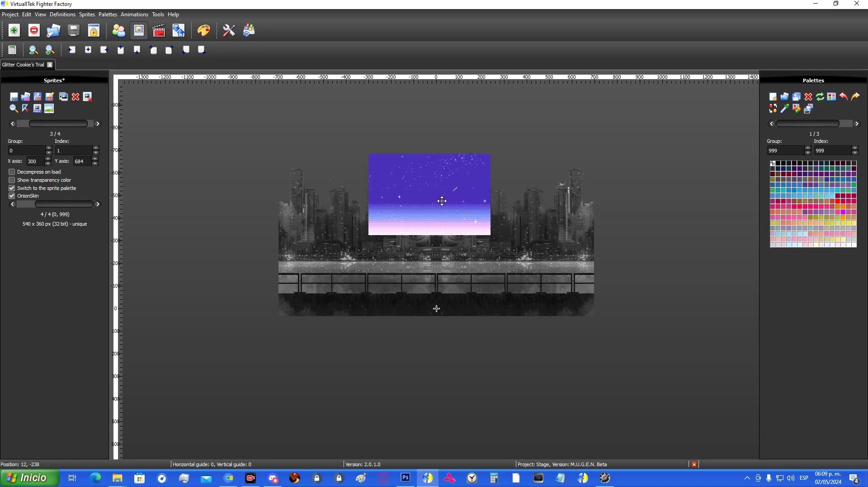Decrease the sprite Index value
The width and height of the screenshot is (868, 487).
(x=95, y=153)
